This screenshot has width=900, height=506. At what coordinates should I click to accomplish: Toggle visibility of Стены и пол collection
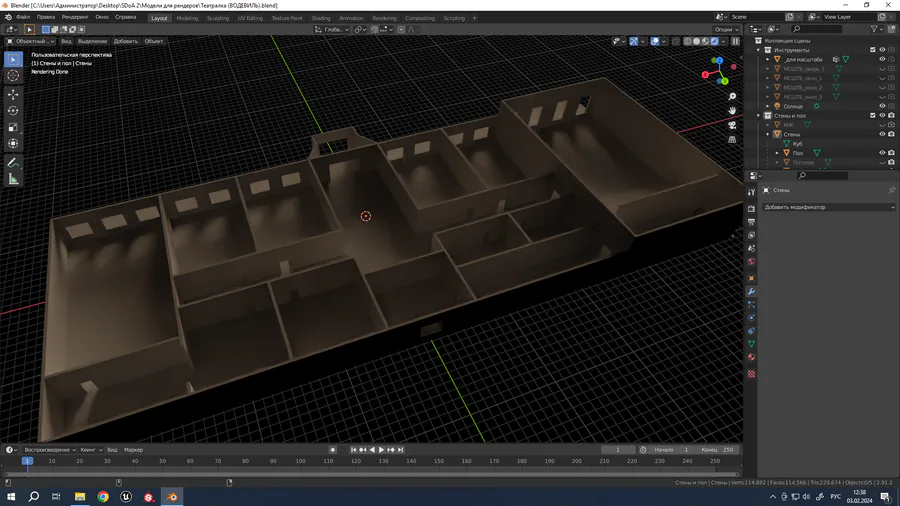click(882, 116)
